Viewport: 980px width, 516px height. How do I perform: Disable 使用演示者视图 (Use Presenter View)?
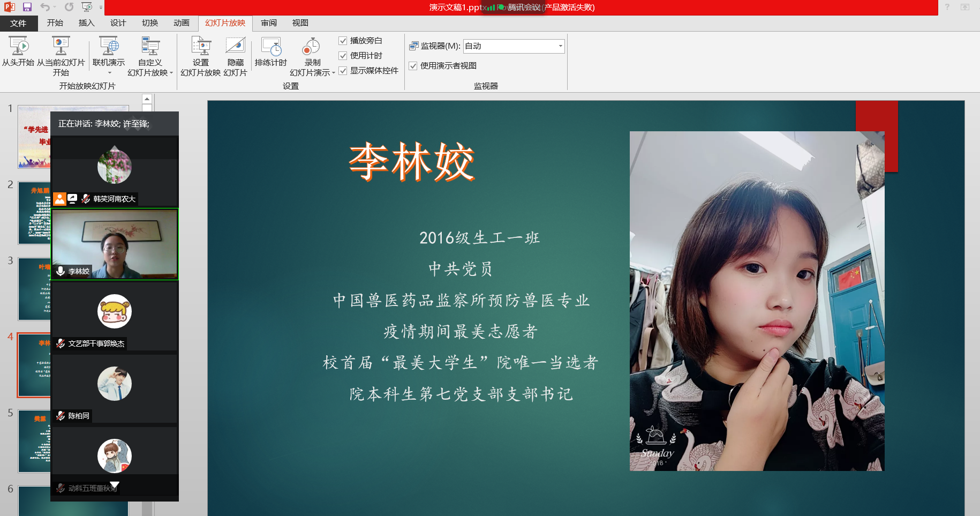point(413,65)
